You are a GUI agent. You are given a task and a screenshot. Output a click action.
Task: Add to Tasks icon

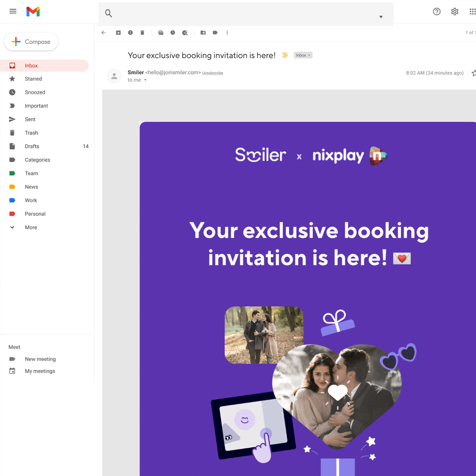185,32
